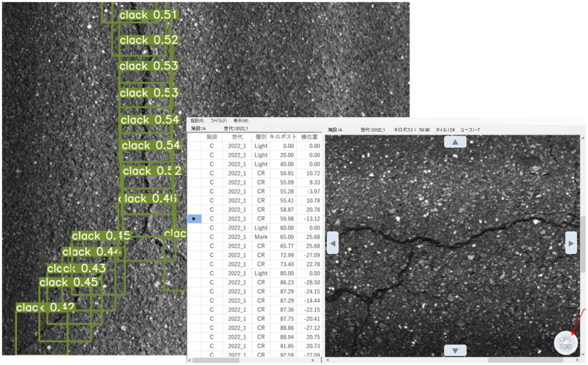
Task: Open the 表示(W) menu
Action: coord(240,121)
